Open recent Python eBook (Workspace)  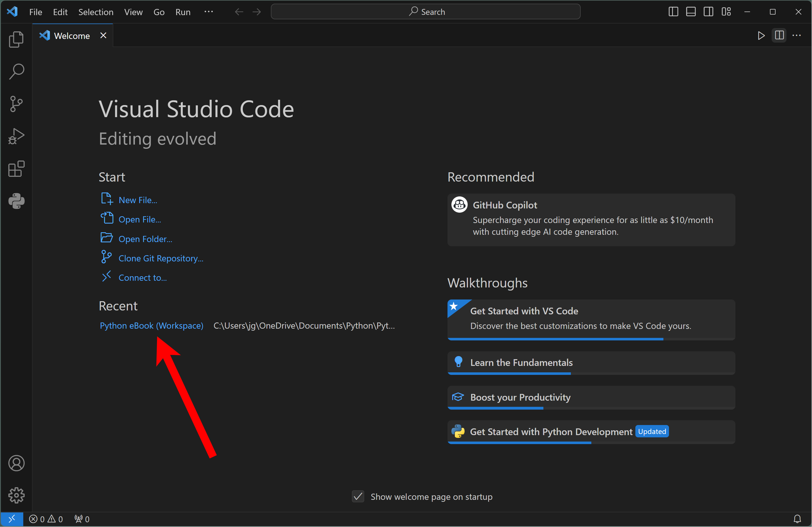click(x=151, y=326)
